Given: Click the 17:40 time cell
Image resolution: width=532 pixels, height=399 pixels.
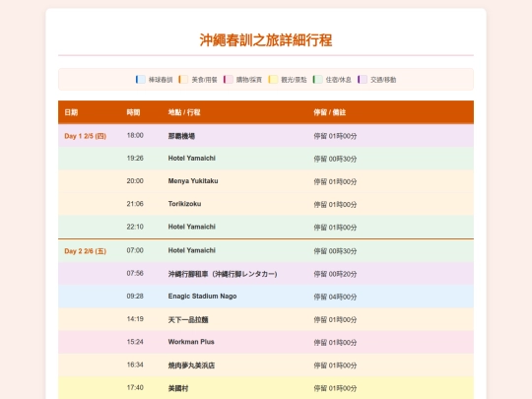Looking at the screenshot, I should click(x=135, y=387).
